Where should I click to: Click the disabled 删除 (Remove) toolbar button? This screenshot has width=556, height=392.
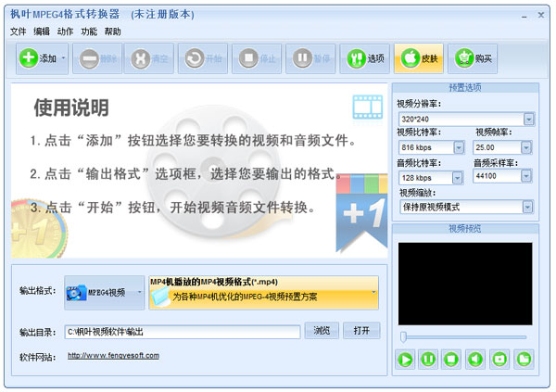[97, 58]
